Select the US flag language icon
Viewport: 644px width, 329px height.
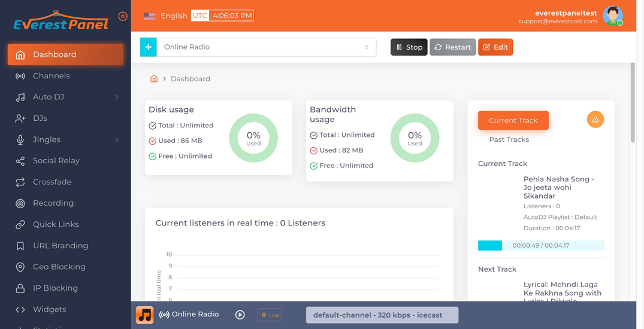(150, 16)
